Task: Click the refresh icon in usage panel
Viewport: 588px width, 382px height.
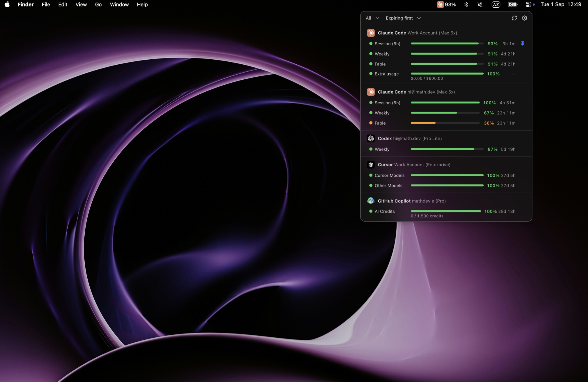Action: click(514, 18)
